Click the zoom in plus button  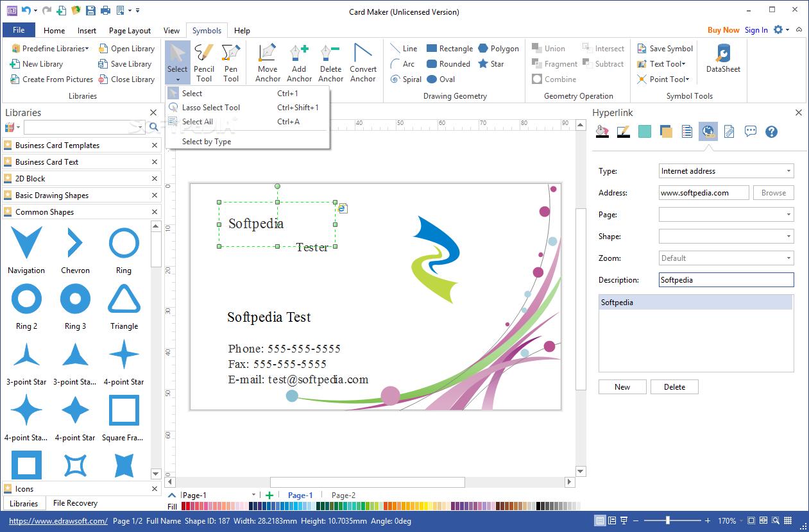pyautogui.click(x=708, y=520)
